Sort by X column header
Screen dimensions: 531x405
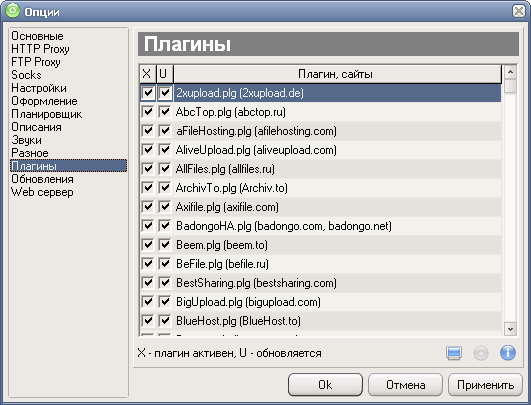(x=147, y=74)
